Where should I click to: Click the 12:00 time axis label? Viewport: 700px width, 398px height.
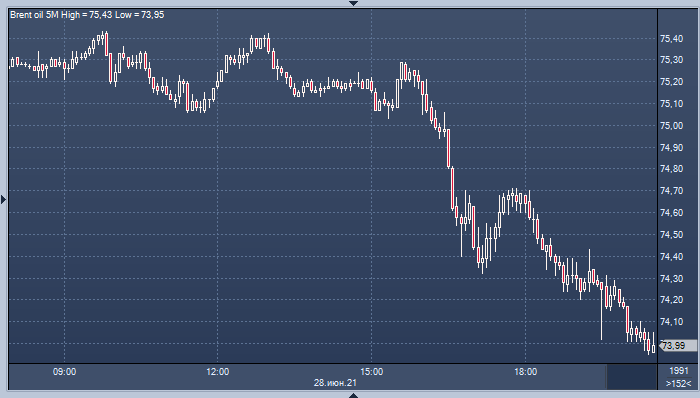218,372
